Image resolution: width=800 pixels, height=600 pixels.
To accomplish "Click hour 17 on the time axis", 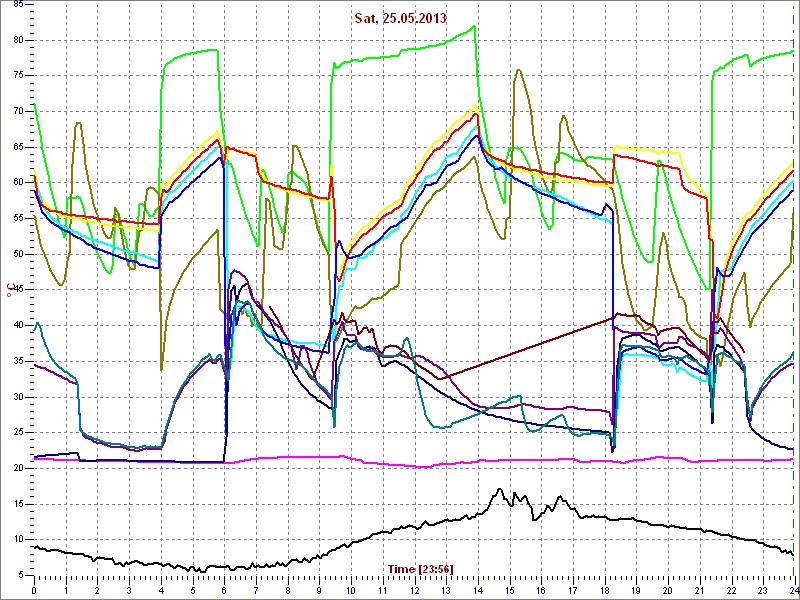I will [x=572, y=590].
